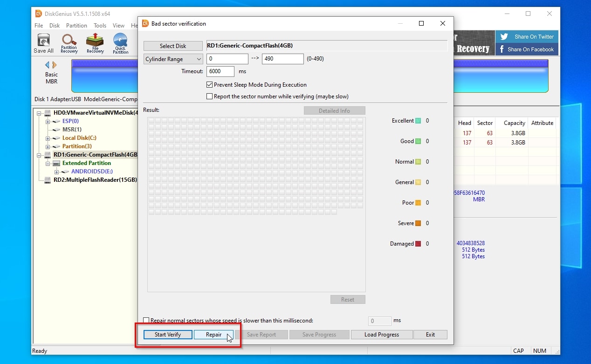Click the Damaged legend color swatch
This screenshot has width=591, height=364.
tap(418, 244)
